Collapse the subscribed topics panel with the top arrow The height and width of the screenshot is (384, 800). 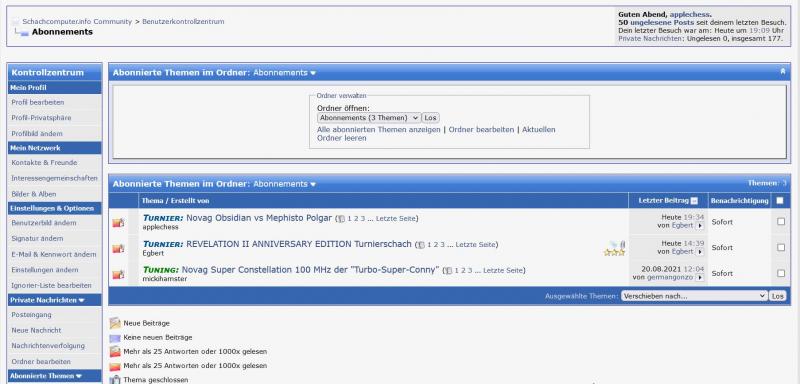783,71
